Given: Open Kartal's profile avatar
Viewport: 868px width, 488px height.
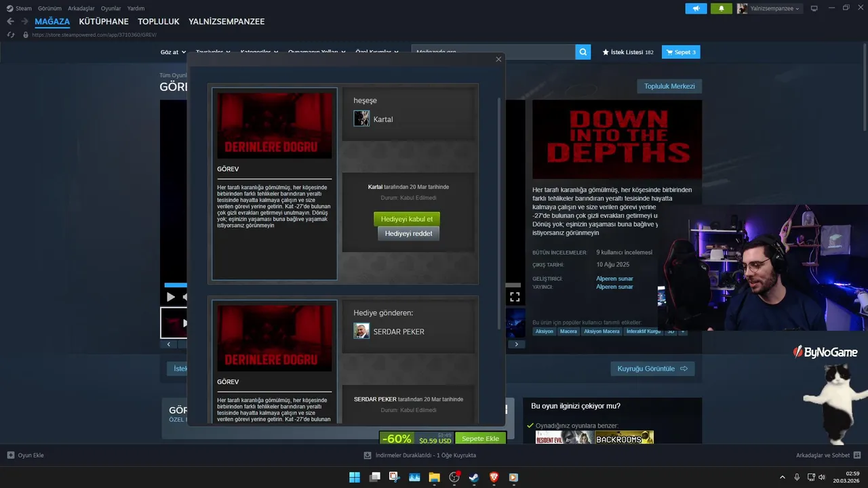Looking at the screenshot, I should coord(361,119).
